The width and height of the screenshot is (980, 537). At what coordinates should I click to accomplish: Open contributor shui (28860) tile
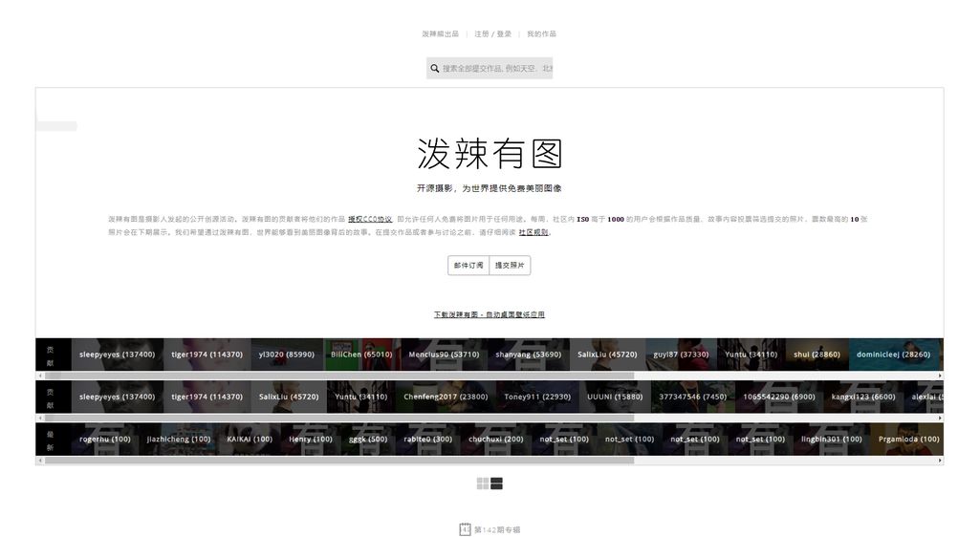[817, 354]
